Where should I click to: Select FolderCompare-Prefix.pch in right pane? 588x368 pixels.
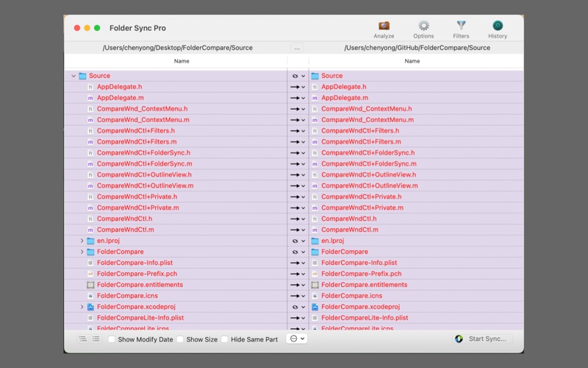click(x=361, y=274)
